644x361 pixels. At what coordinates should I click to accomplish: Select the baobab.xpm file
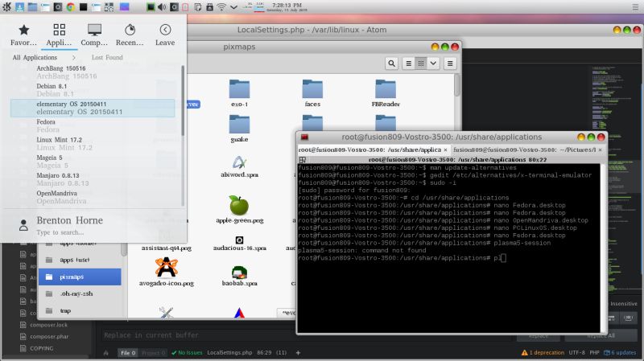coord(239,276)
